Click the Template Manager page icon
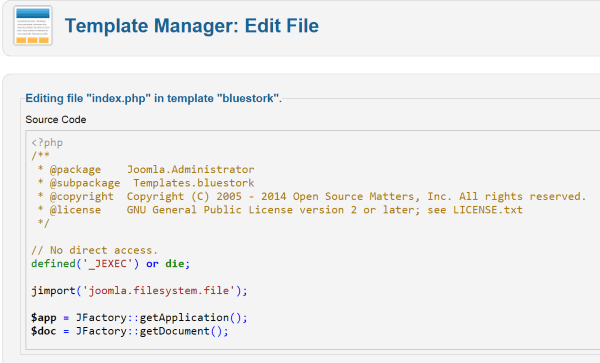 33,26
